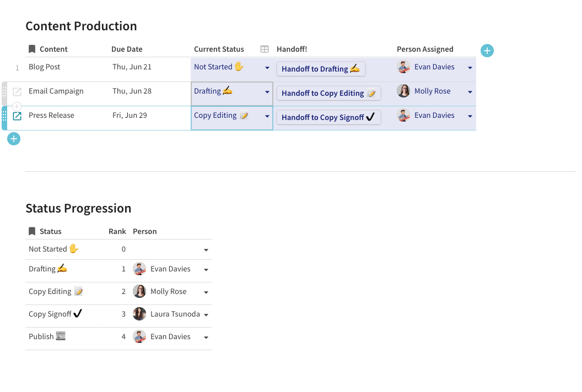Select the Blog Post content cell

pos(45,67)
